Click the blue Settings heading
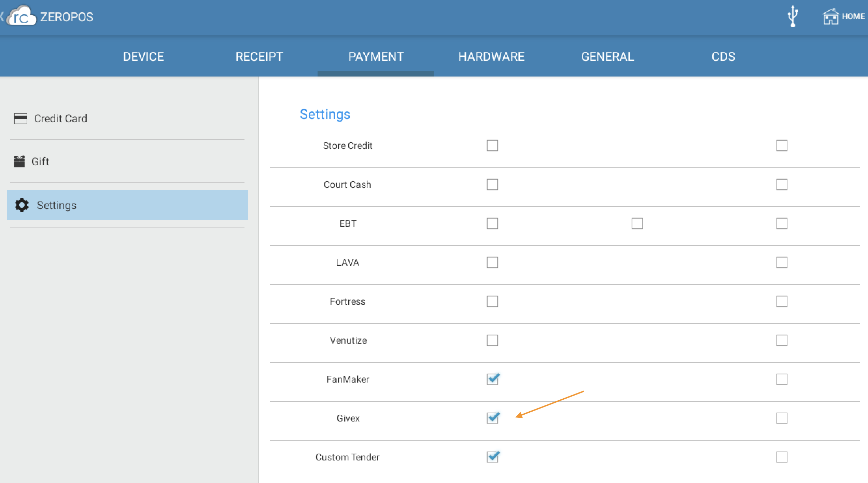The width and height of the screenshot is (868, 483). click(325, 114)
